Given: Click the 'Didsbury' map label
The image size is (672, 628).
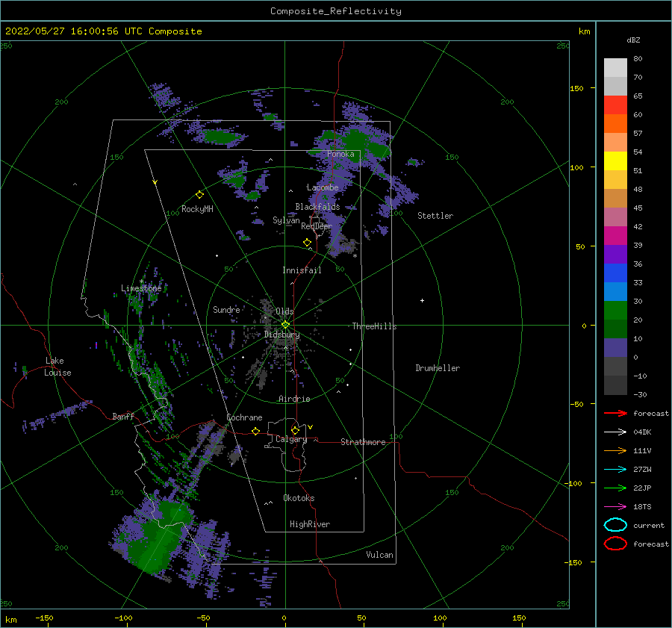Looking at the screenshot, I should coord(281,335).
